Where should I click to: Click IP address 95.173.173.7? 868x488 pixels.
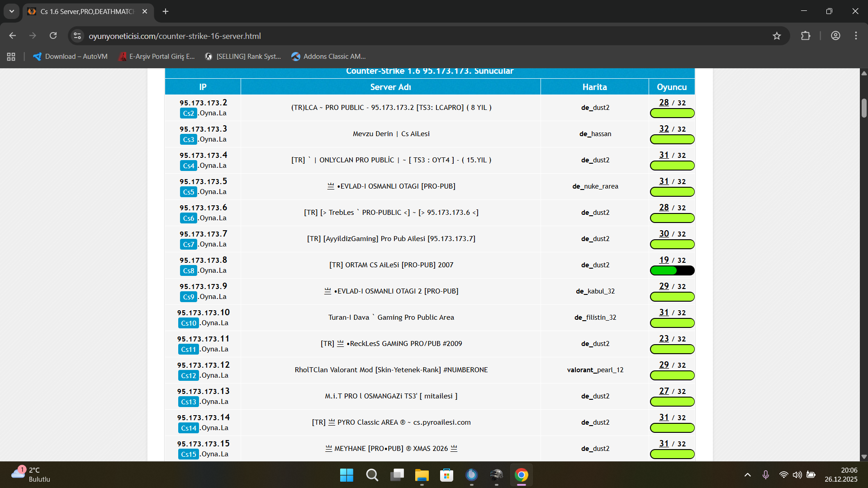coord(203,234)
